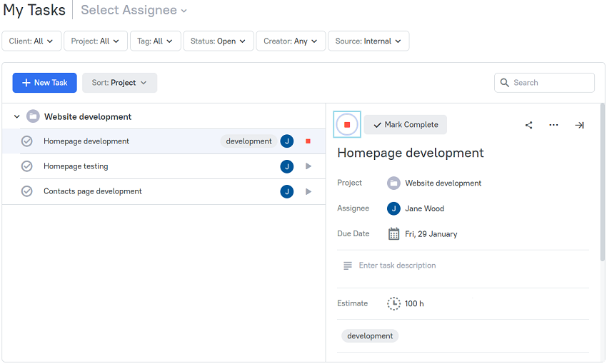607x364 pixels.
Task: Stop the timer in the task detail panel
Action: (x=347, y=125)
